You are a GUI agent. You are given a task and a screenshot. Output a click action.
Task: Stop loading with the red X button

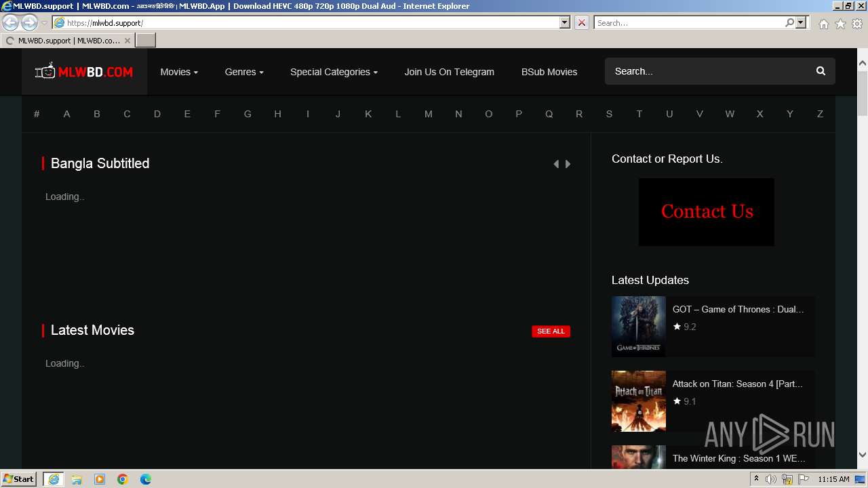tap(582, 22)
